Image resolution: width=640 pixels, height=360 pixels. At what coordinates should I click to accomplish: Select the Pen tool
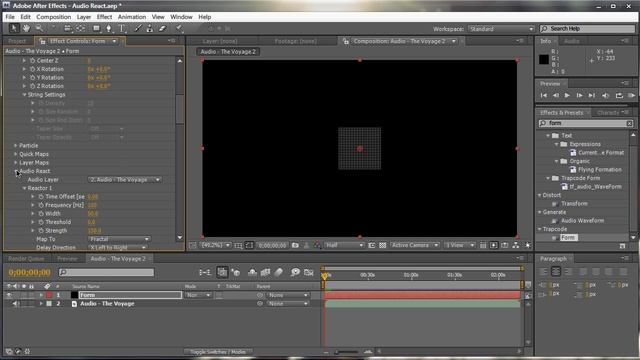pos(109,28)
